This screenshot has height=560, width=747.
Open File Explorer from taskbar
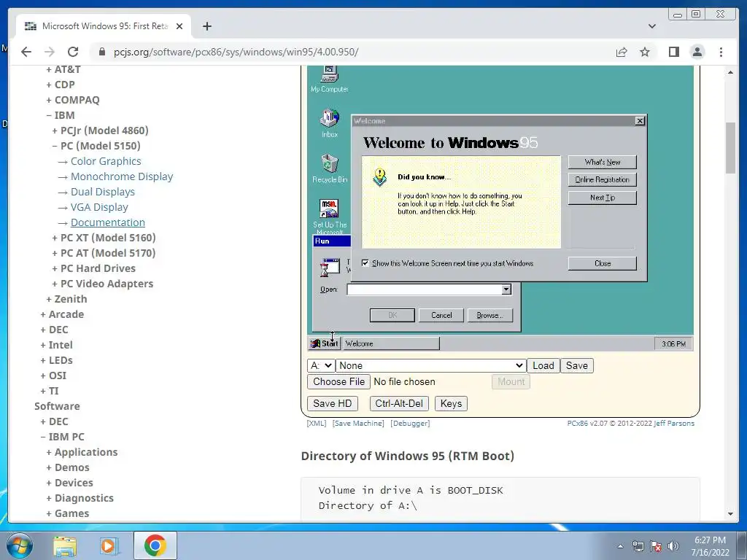click(65, 545)
